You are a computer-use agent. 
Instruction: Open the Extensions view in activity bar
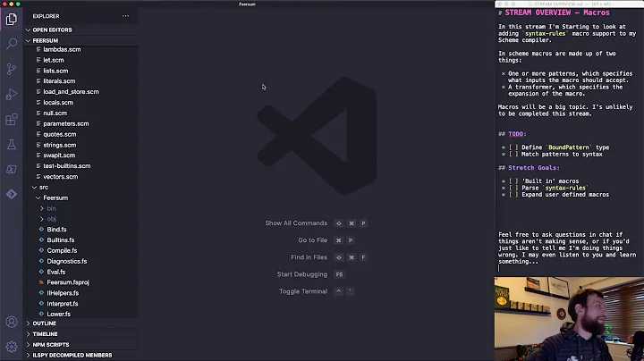coord(12,120)
